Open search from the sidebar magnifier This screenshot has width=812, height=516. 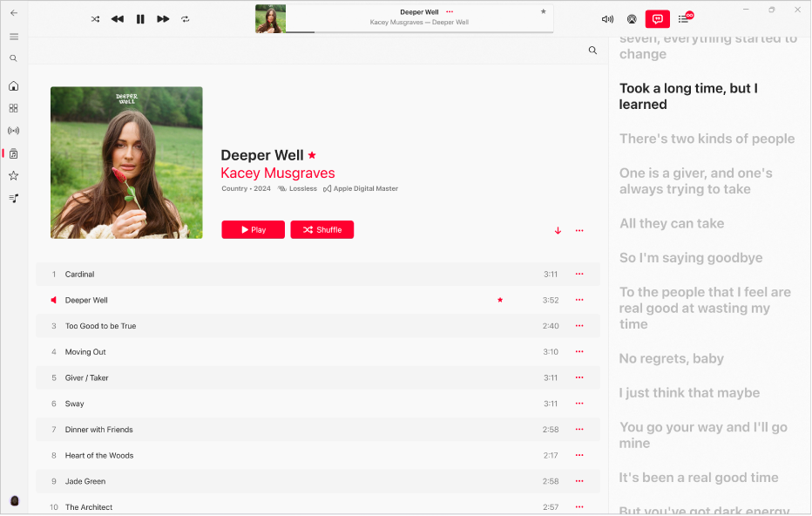pos(13,58)
